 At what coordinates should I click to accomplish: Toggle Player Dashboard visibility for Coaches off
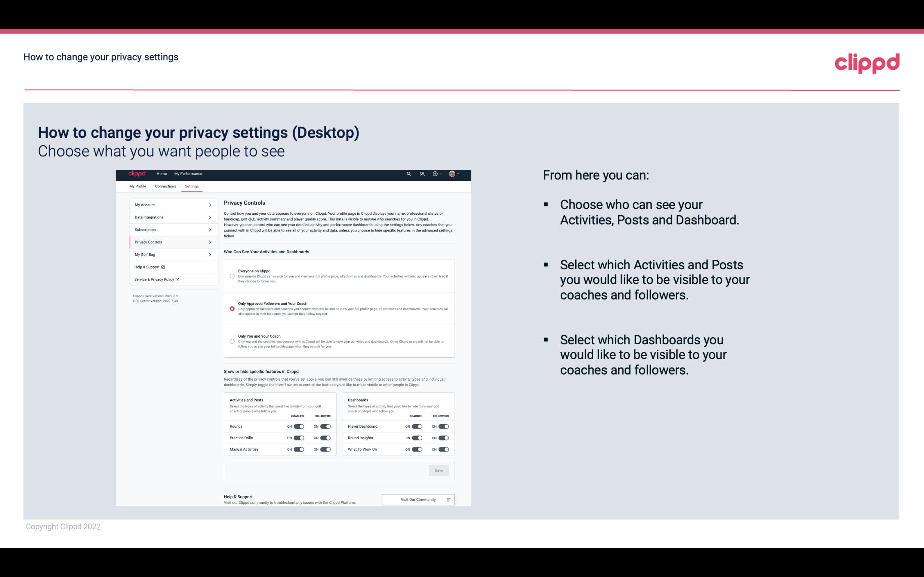click(x=417, y=426)
